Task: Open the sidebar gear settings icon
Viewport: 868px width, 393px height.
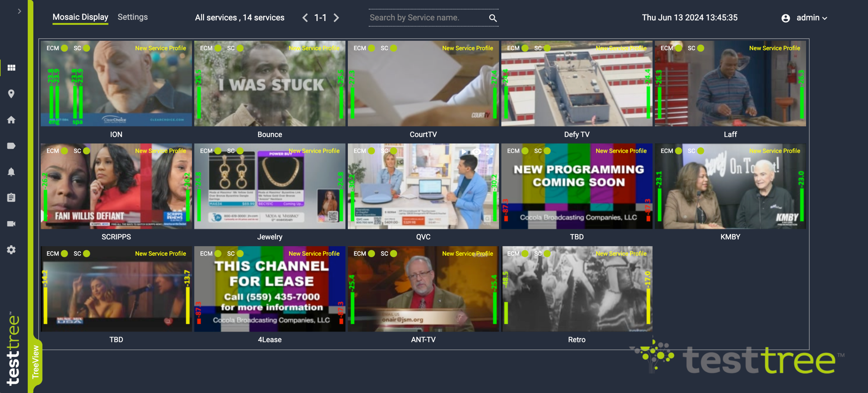Action: tap(11, 250)
